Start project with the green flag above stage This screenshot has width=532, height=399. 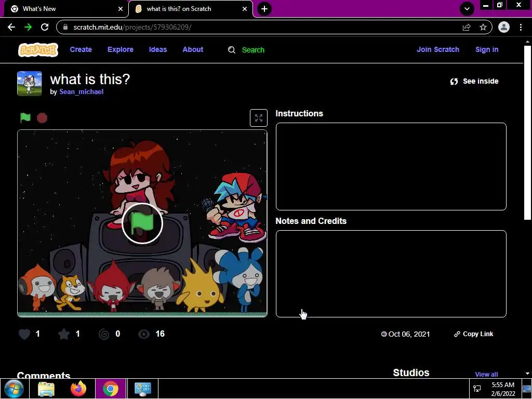25,118
